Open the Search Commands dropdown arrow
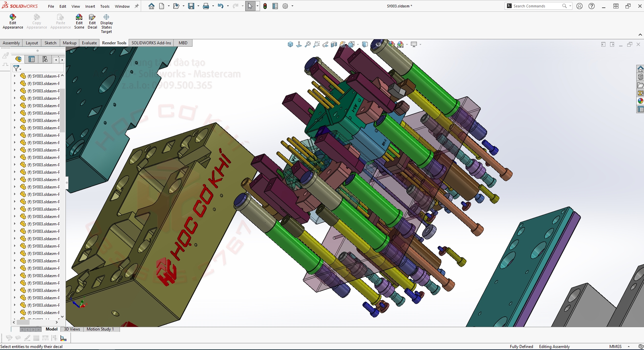This screenshot has width=644, height=350. point(570,6)
